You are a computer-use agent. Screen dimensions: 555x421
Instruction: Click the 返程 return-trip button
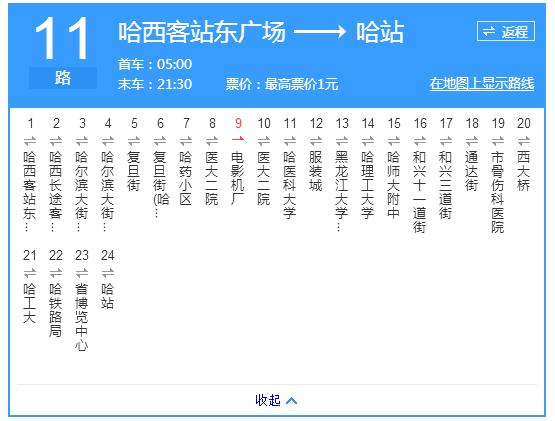tap(505, 32)
